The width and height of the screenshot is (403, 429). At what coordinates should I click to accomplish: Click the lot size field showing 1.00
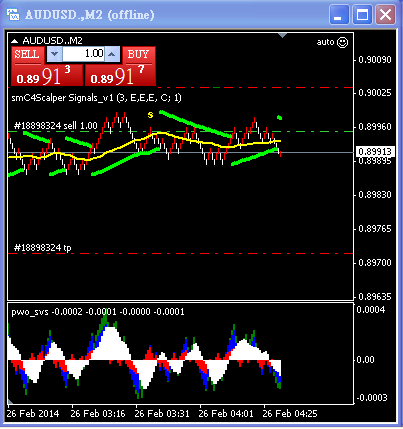tap(84, 54)
